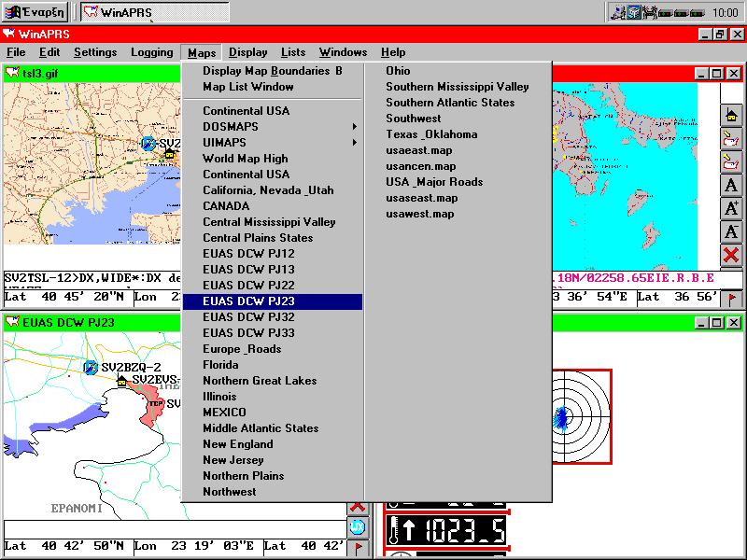Image resolution: width=747 pixels, height=560 pixels.
Task: Click the home icon in the right toolbar
Action: [731, 115]
